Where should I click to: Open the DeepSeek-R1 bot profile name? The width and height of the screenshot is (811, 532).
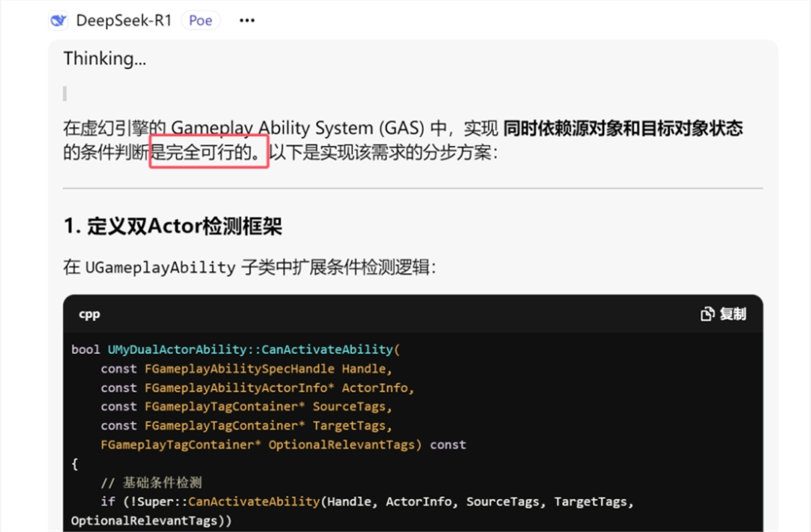click(124, 20)
